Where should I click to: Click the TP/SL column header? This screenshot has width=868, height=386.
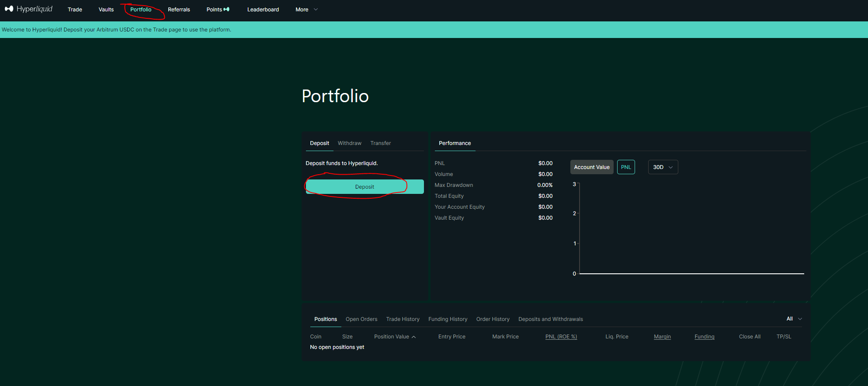pyautogui.click(x=784, y=337)
